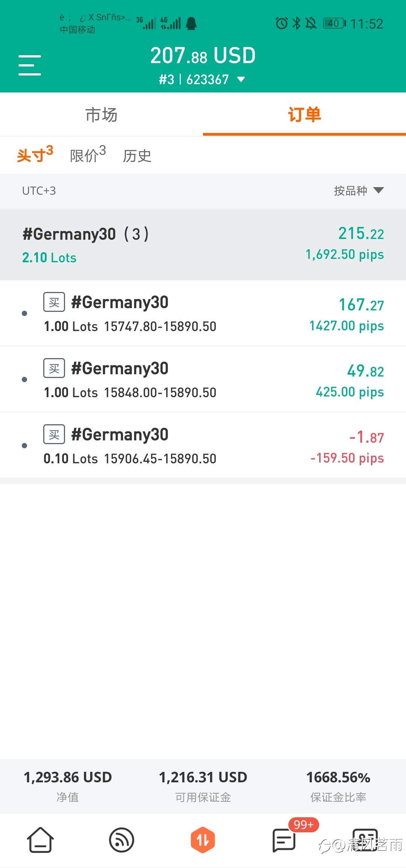Switch to the 市场 tab
The height and width of the screenshot is (868, 406).
(101, 115)
